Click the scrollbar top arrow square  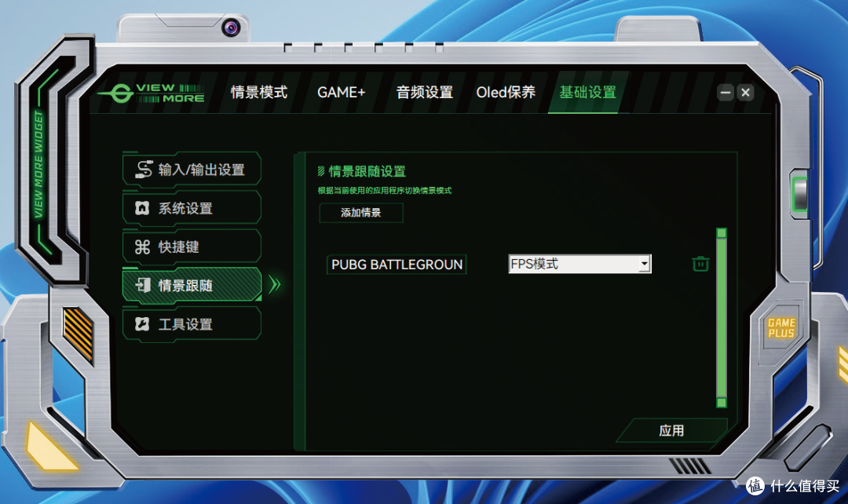click(x=722, y=233)
